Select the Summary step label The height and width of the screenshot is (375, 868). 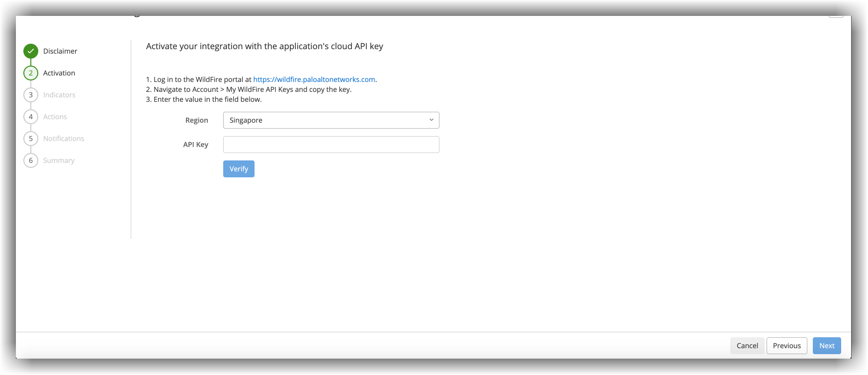[x=59, y=160]
